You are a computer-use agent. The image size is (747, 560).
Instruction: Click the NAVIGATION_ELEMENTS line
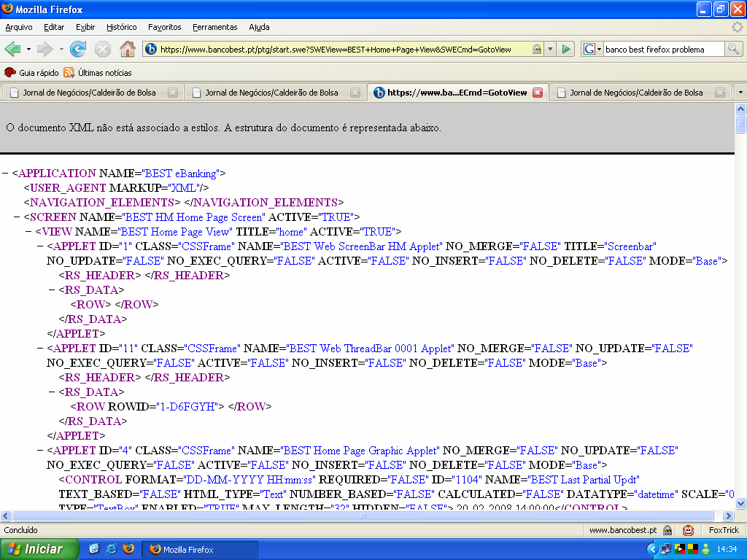tap(183, 203)
